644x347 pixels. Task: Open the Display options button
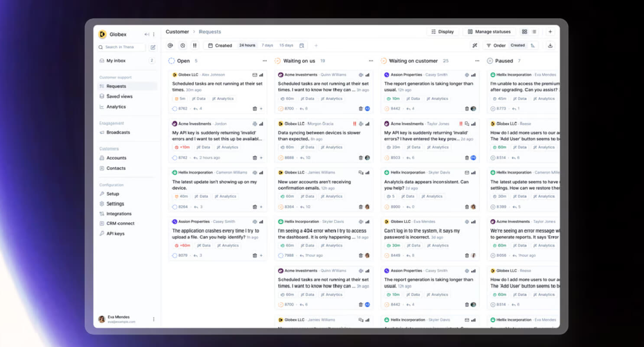click(x=442, y=32)
